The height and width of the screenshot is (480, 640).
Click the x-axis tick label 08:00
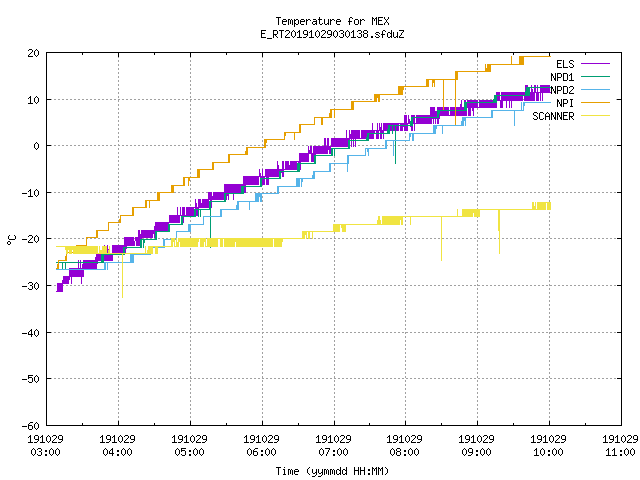[x=404, y=452]
